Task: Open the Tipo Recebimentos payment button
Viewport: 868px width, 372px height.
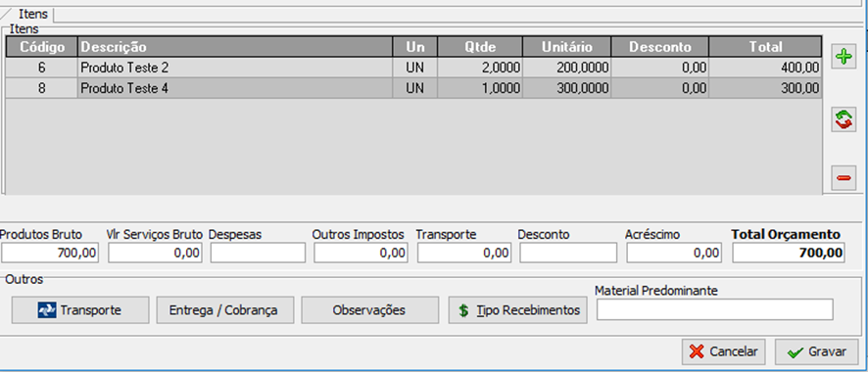Action: pyautogui.click(x=517, y=310)
